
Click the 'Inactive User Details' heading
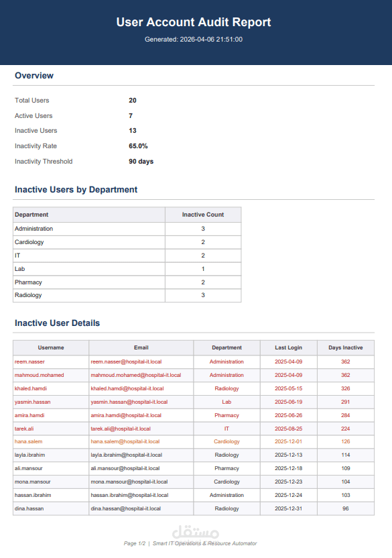tap(57, 323)
